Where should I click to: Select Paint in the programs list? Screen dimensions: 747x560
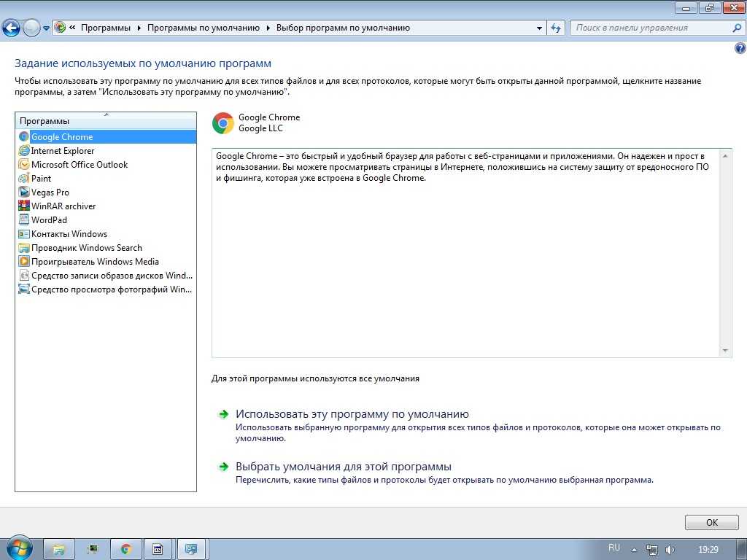(x=41, y=179)
